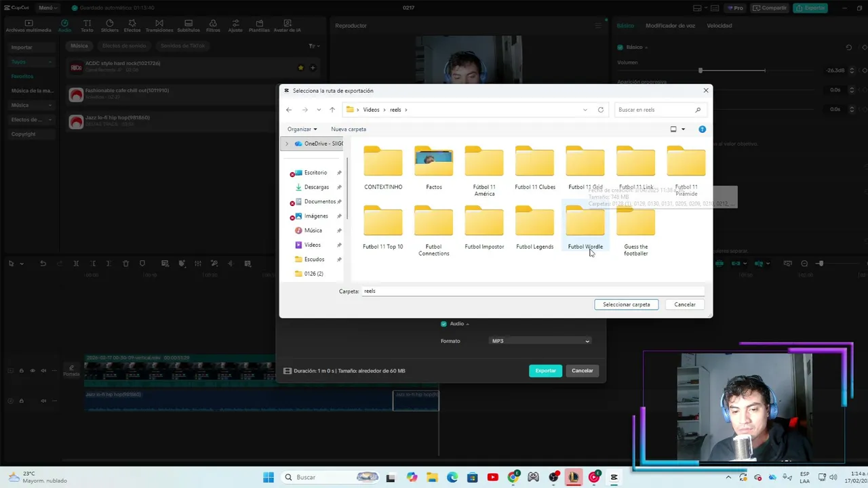This screenshot has height=488, width=868.
Task: Expand the address bar history dropdown
Action: tap(585, 110)
